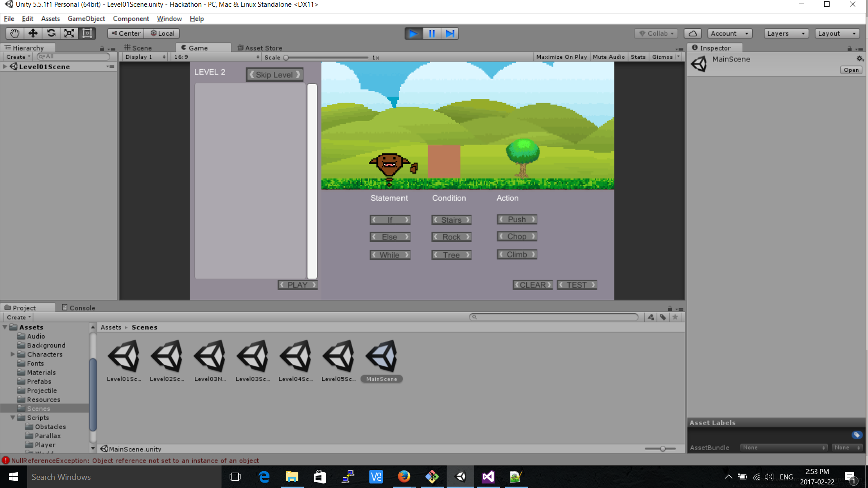Toggle Mute Audio in Game view
The width and height of the screenshot is (868, 488).
(609, 57)
